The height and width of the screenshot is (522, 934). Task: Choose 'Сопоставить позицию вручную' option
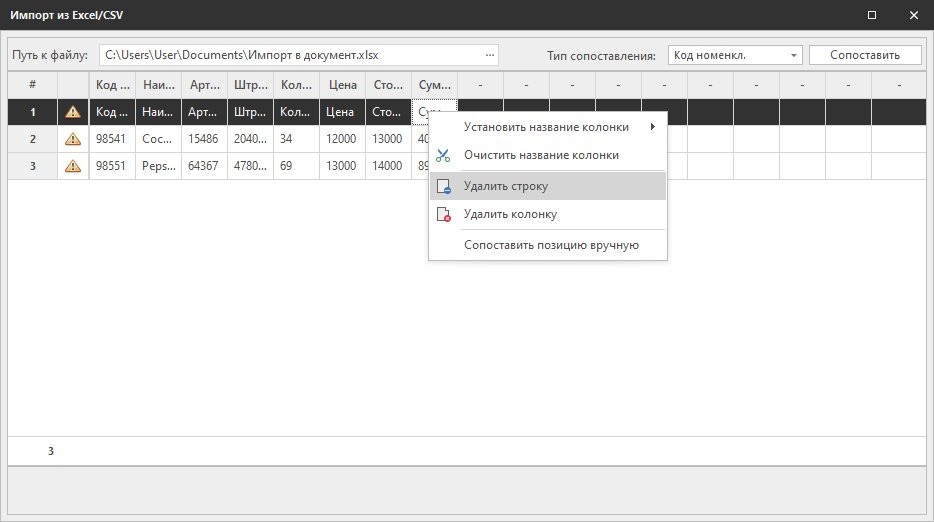tap(551, 245)
